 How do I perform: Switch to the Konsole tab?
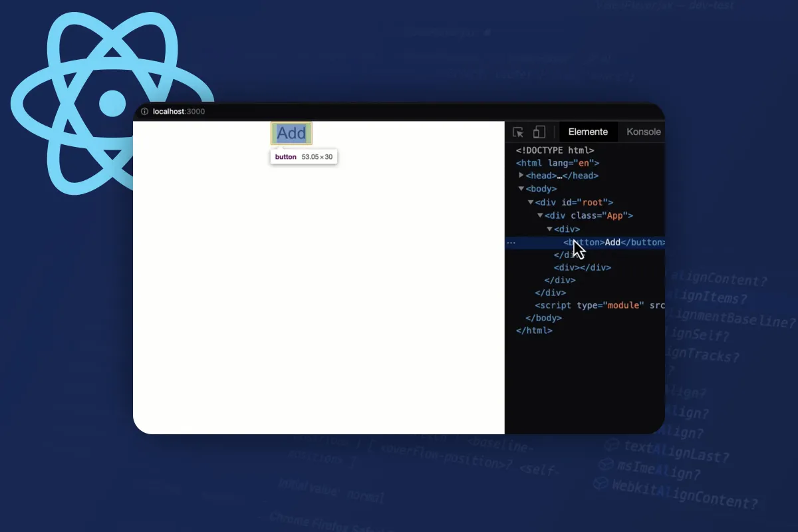point(644,132)
